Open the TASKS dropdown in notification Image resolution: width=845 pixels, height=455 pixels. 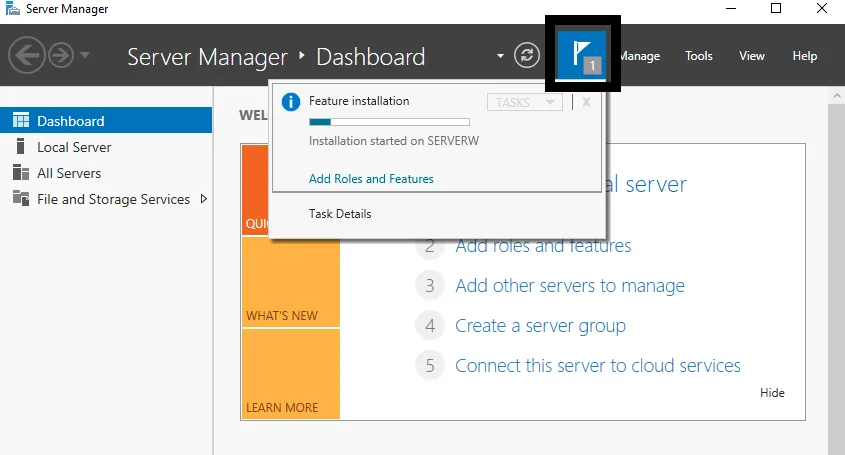pyautogui.click(x=524, y=102)
